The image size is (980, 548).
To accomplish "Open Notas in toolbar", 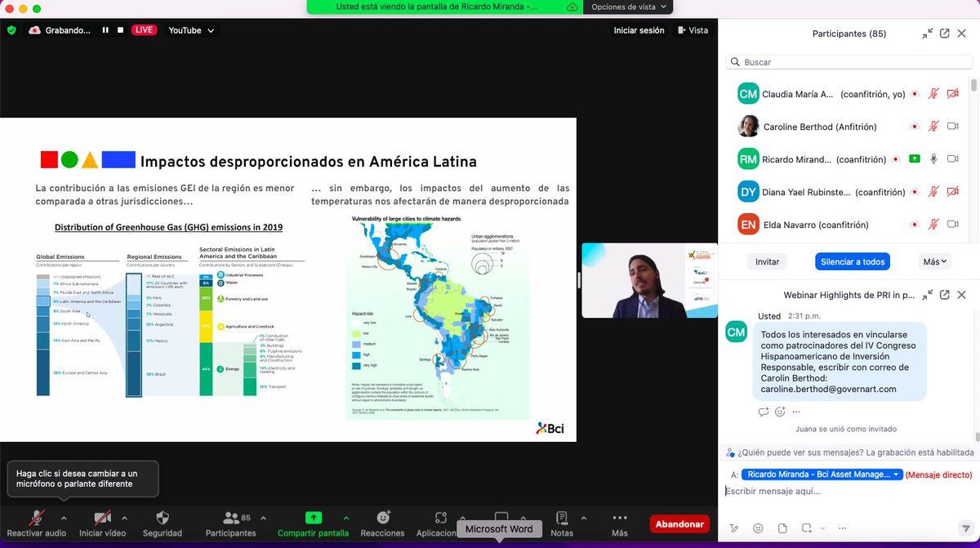I will 562,524.
